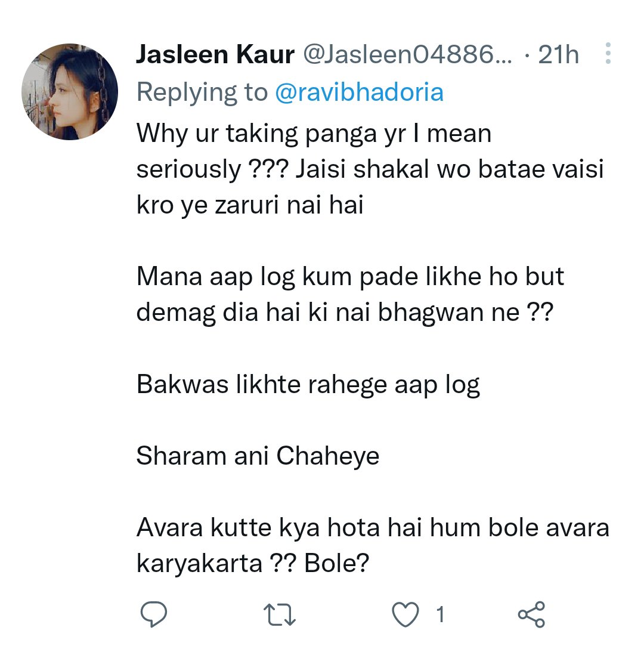
Task: Click the 'Avara kutte kya hota hai' line
Action: click(373, 528)
